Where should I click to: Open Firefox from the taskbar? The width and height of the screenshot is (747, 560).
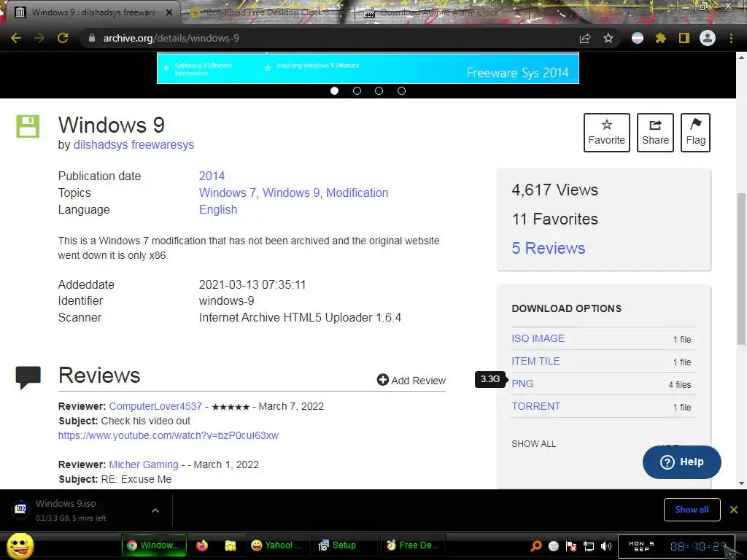tap(202, 545)
